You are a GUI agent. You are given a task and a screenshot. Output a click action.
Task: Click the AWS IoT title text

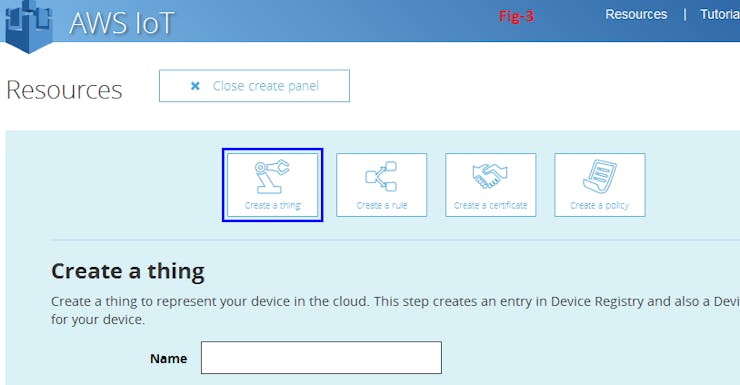[x=122, y=23]
